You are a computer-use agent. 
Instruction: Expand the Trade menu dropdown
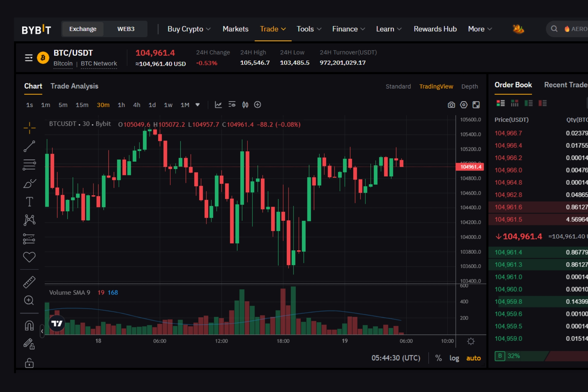pyautogui.click(x=273, y=29)
